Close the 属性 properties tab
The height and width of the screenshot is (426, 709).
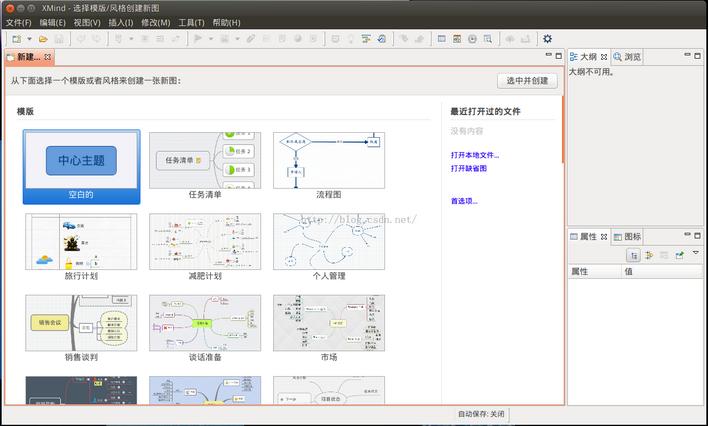pyautogui.click(x=604, y=237)
